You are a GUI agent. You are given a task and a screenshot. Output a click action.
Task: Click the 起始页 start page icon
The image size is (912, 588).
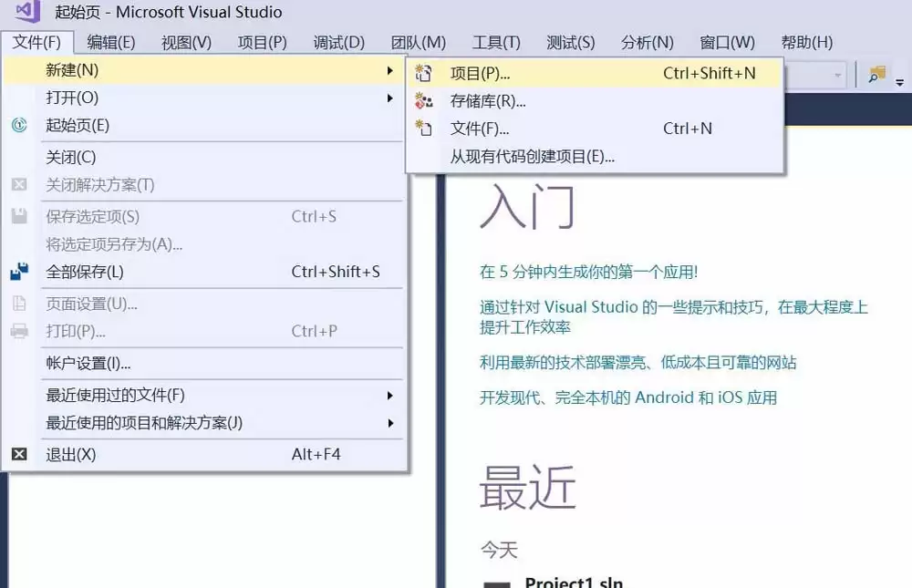(19, 126)
